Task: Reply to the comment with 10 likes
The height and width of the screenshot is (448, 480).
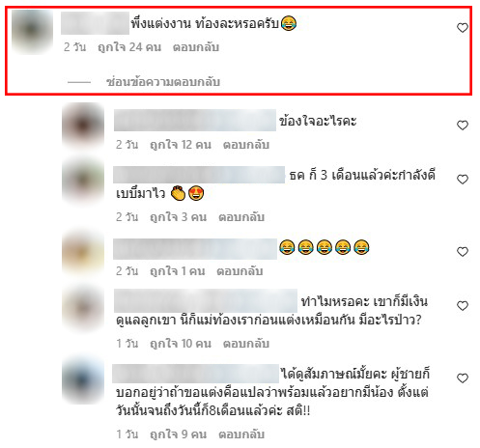Action: [x=246, y=344]
